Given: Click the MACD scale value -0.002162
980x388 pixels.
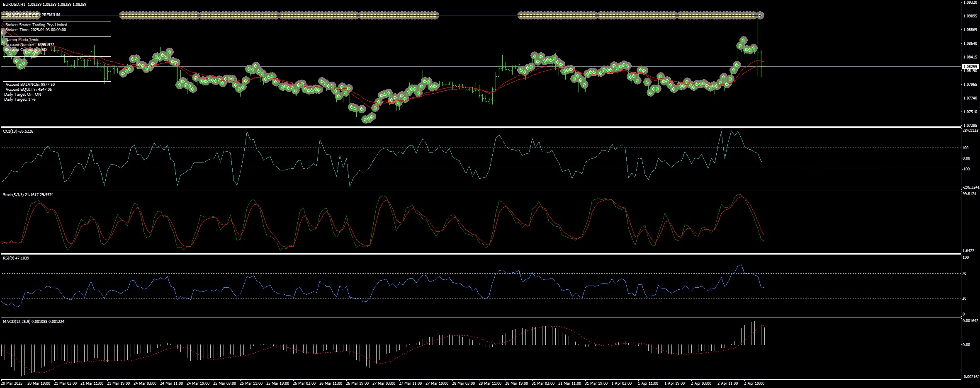Looking at the screenshot, I should coord(970,377).
